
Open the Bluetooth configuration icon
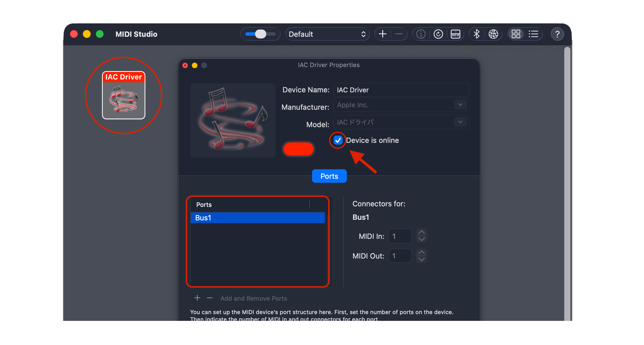pos(477,34)
